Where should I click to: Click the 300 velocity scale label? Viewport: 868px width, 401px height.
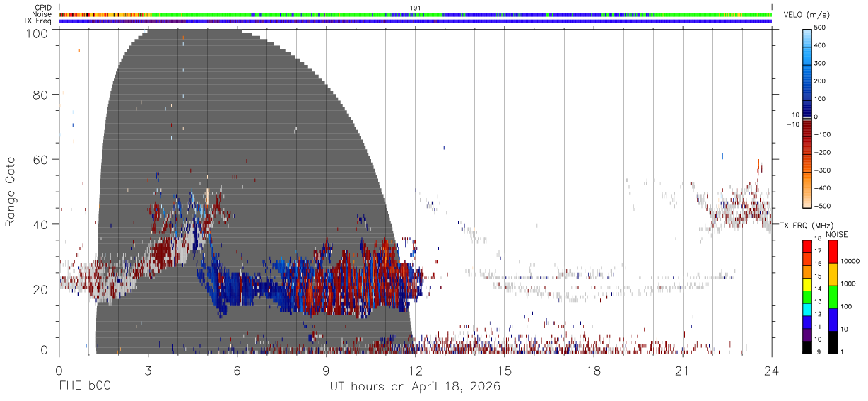tap(821, 63)
